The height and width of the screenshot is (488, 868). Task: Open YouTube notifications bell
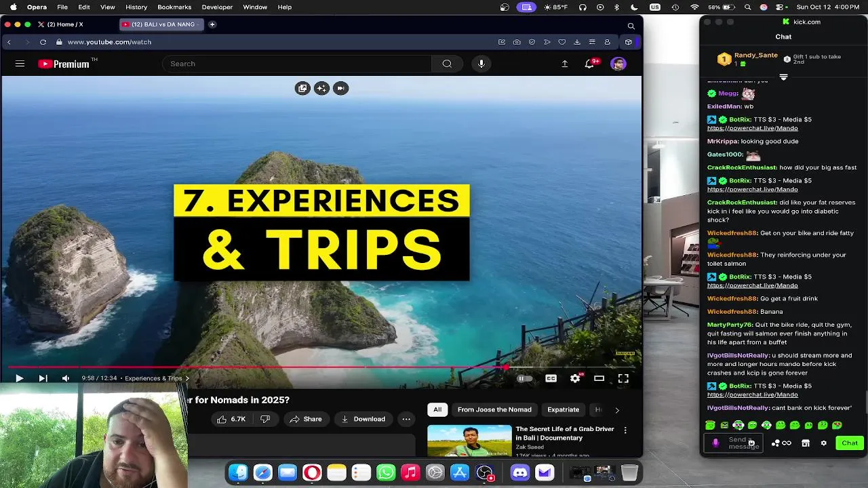590,64
